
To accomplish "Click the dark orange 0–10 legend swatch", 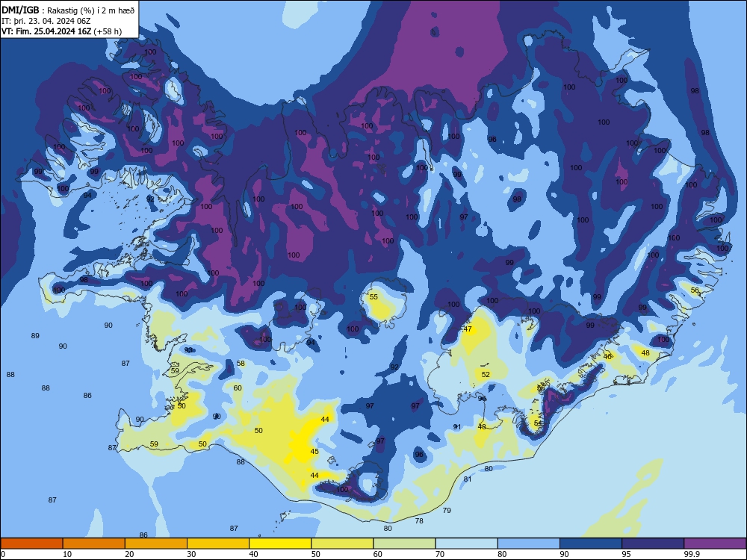I will 31,544.
